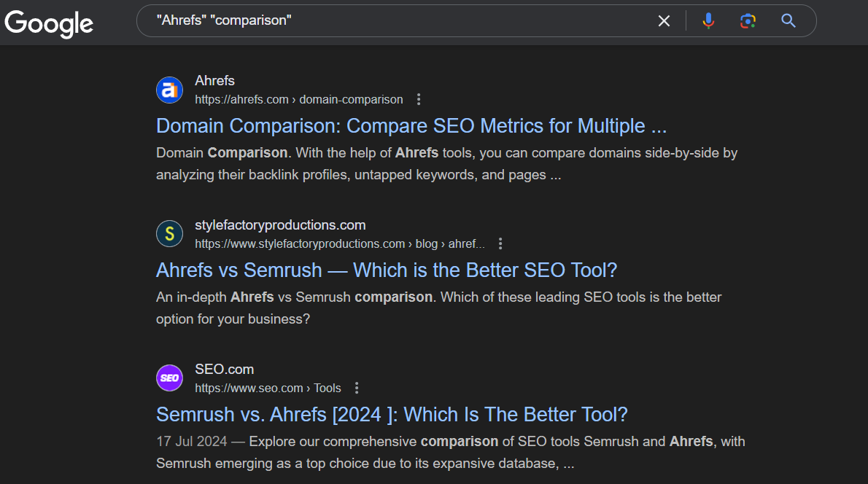Viewport: 868px width, 484px height.
Task: Click the https://www.seo.com › Tools URL
Action: 268,389
